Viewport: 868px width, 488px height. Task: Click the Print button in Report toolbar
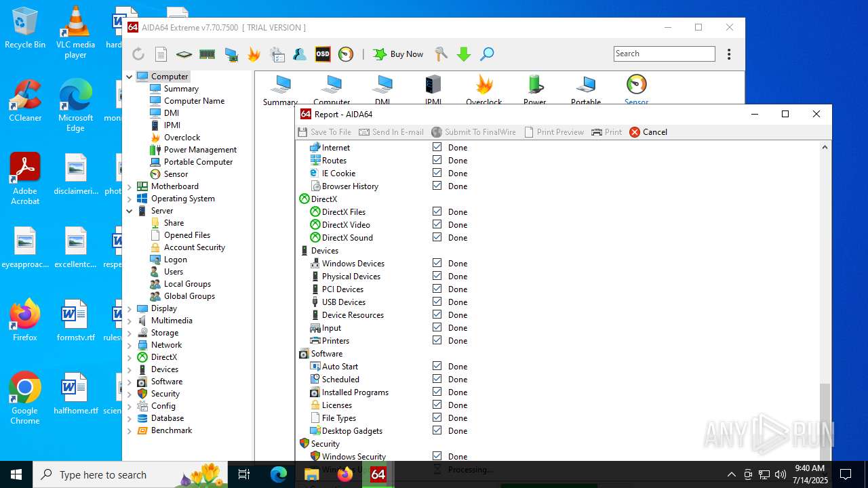pyautogui.click(x=606, y=132)
